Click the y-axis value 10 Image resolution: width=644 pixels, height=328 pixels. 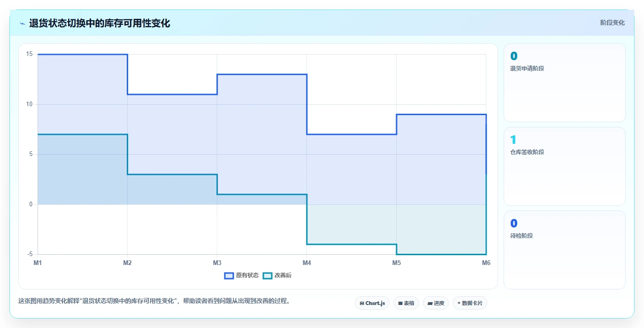click(x=29, y=104)
